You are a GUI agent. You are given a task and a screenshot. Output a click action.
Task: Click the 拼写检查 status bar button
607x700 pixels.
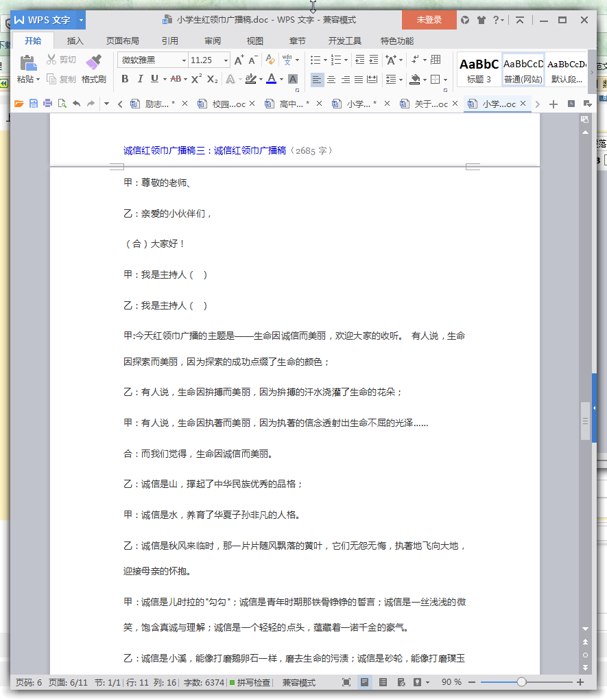coord(250,682)
